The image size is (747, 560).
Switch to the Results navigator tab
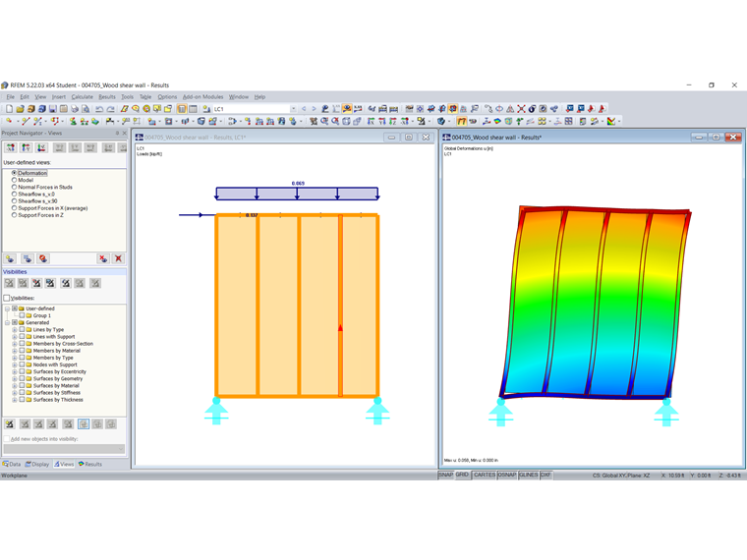(x=90, y=465)
